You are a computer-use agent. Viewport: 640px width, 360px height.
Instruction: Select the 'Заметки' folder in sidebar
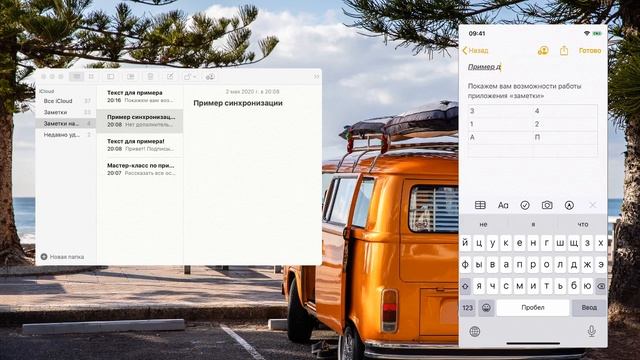(x=65, y=112)
